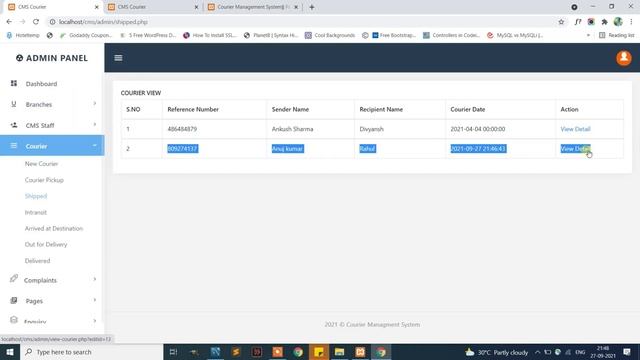640x360 pixels.
Task: Expand CMS Staff submenu chevron
Action: click(x=95, y=124)
